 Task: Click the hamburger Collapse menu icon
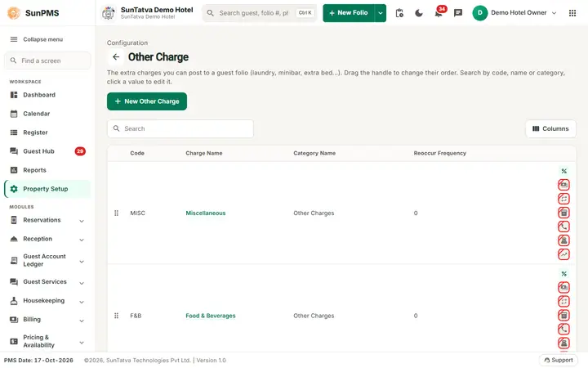[x=14, y=39]
